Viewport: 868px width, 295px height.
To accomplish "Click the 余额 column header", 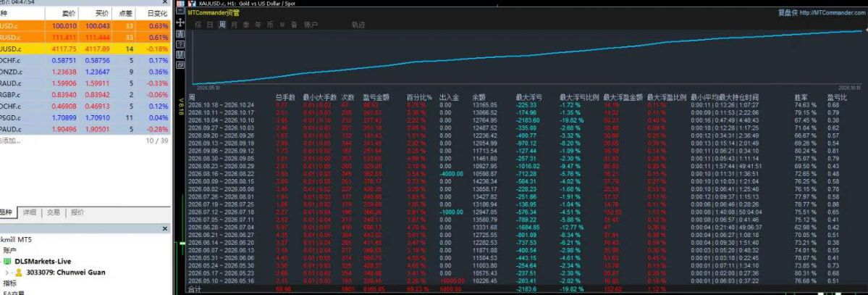I will tap(479, 97).
